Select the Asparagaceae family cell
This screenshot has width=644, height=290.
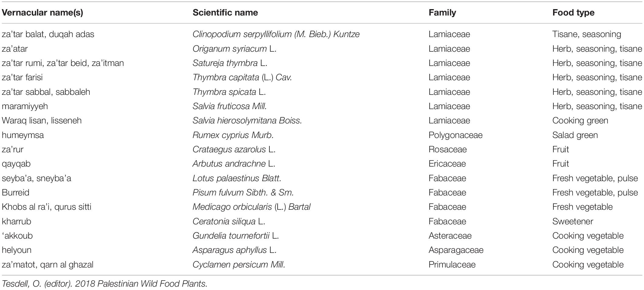click(x=455, y=250)
